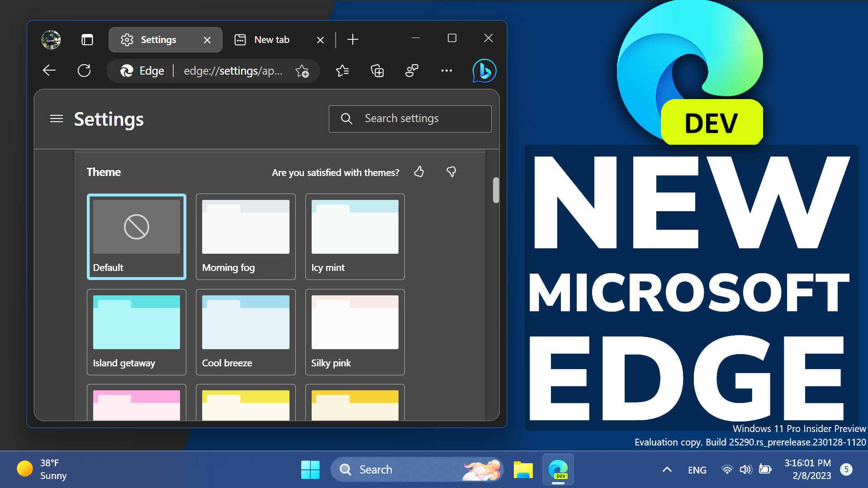Open the Settings hamburger menu

pyautogui.click(x=57, y=118)
